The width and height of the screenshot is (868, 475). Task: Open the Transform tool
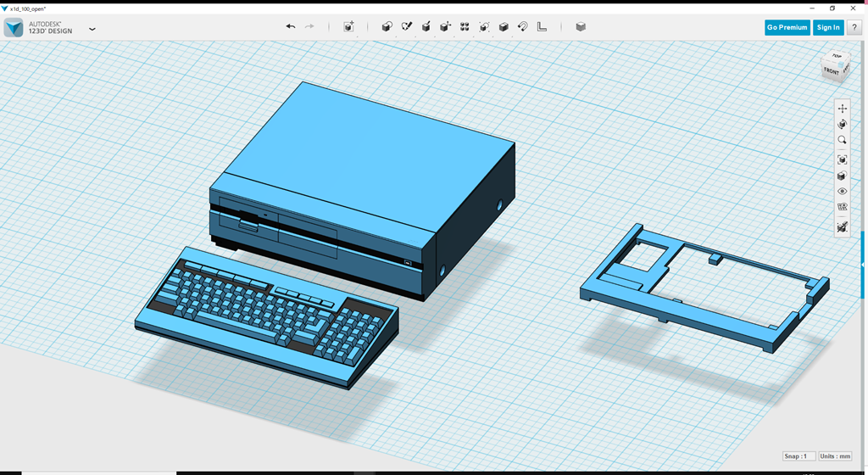pos(348,27)
